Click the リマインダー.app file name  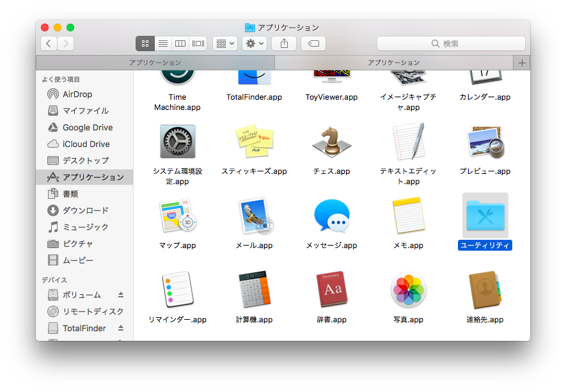click(177, 320)
